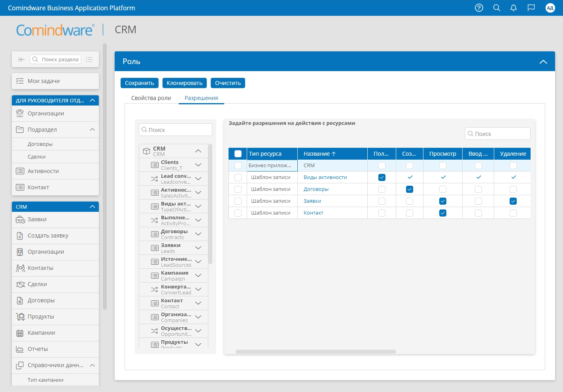Image resolution: width=563 pixels, height=392 pixels.
Task: Open Договоры under Подраздел
Action: (x=55, y=144)
